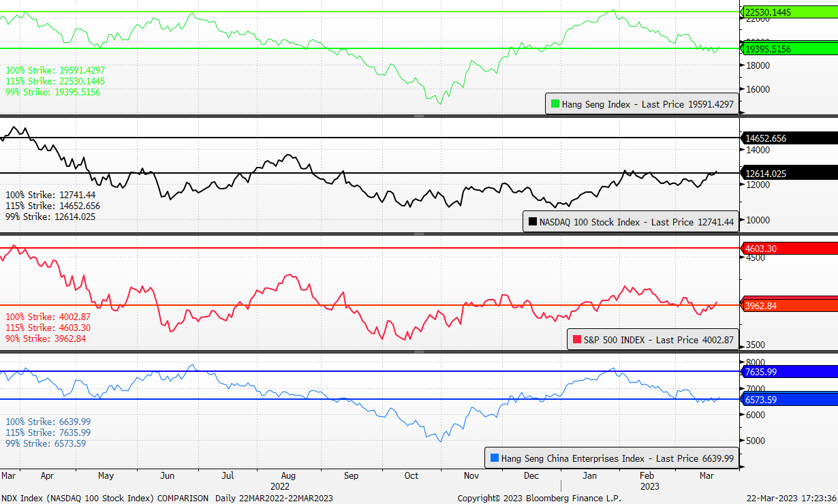This screenshot has height=504, width=838.
Task: Click the red 4603.30 price tag
Action: (789, 249)
